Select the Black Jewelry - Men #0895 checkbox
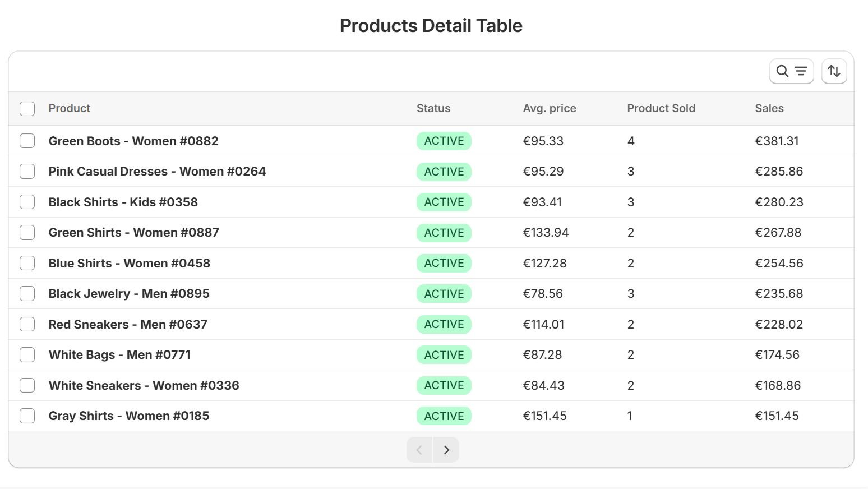 tap(27, 293)
